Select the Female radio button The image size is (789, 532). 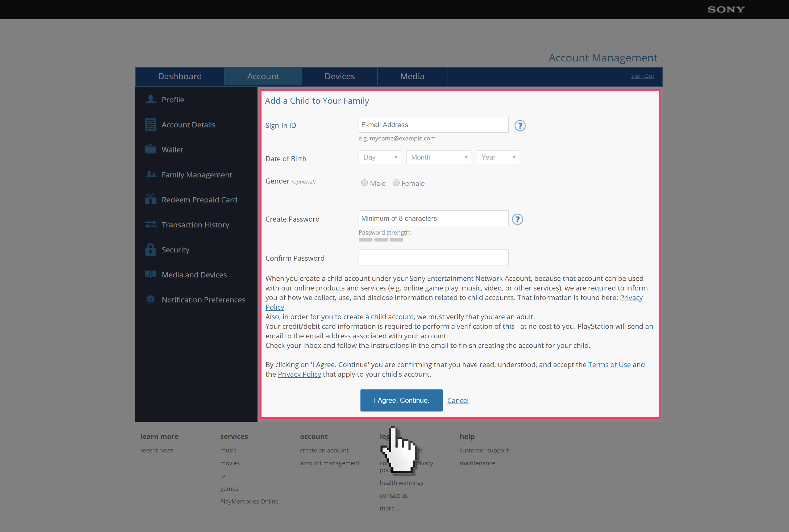pos(395,182)
